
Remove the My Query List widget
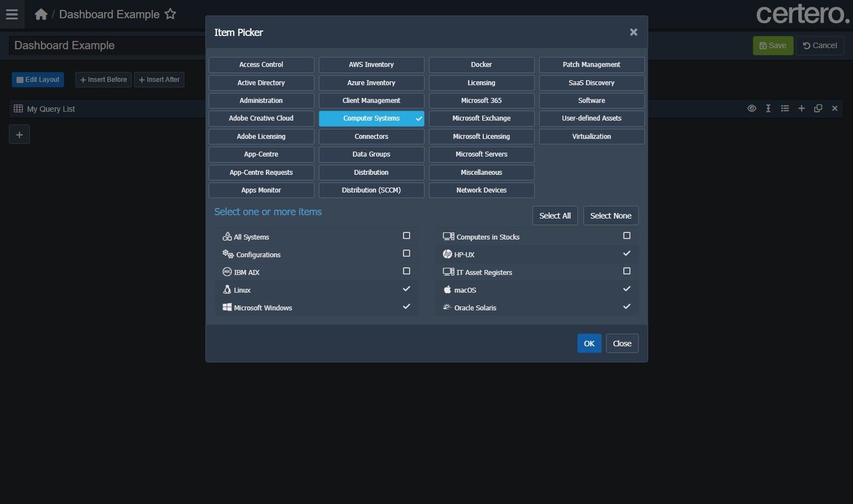[835, 108]
